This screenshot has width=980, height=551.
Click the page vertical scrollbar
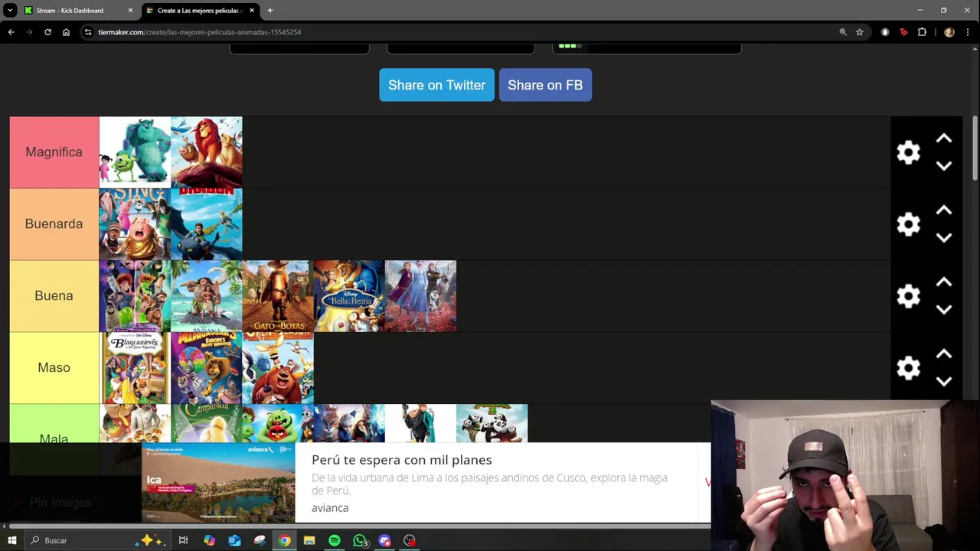click(975, 149)
